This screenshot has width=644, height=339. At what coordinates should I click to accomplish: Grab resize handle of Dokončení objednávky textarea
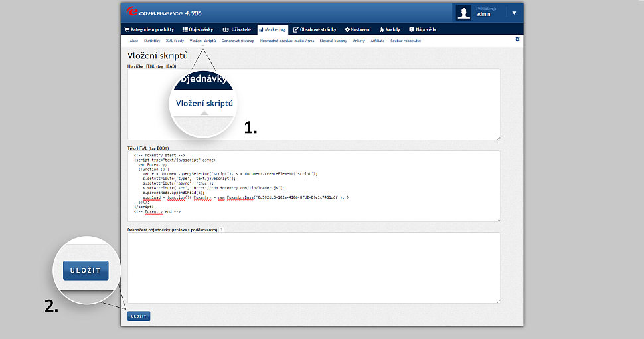[498, 302]
